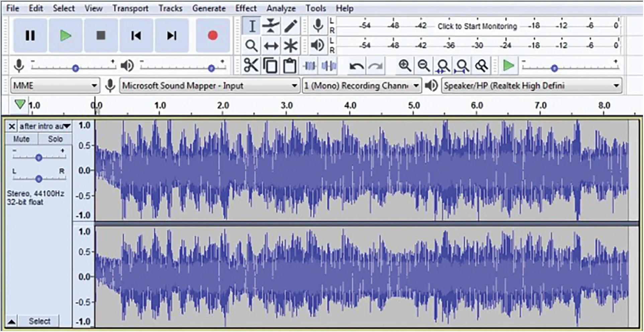Fit selection to width zoom icon
The image size is (644, 332).
[x=443, y=66]
